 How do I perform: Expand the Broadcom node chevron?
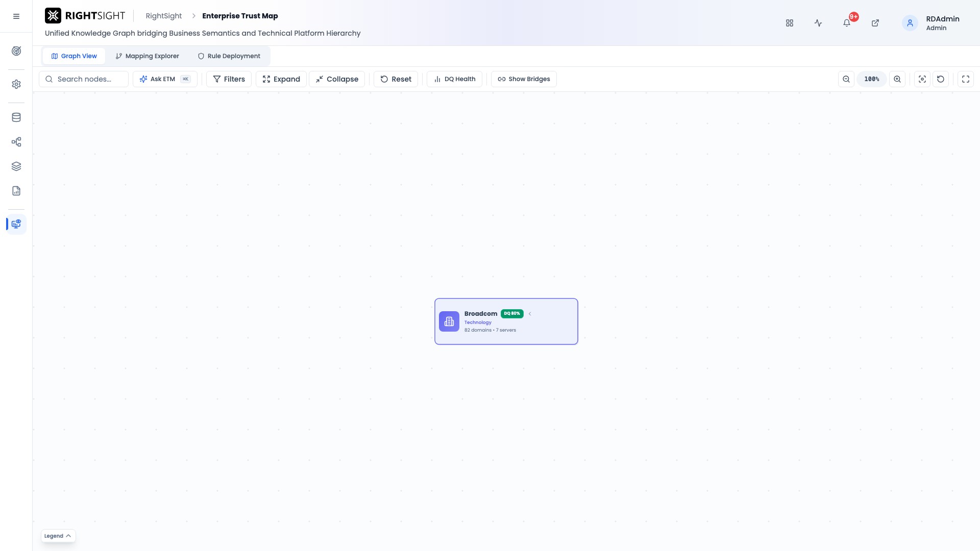[530, 314]
